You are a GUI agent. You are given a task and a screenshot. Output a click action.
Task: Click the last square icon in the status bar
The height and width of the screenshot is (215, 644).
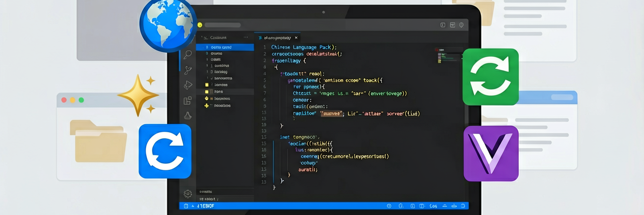(463, 206)
